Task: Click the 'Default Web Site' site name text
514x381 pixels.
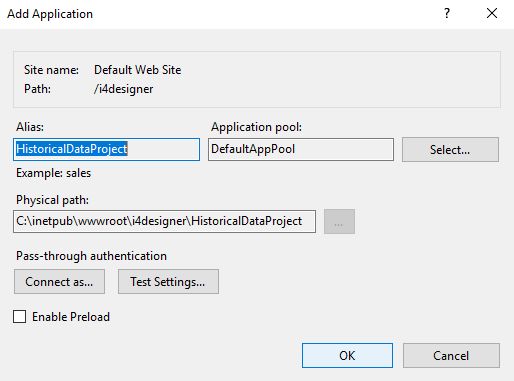Action: (138, 70)
